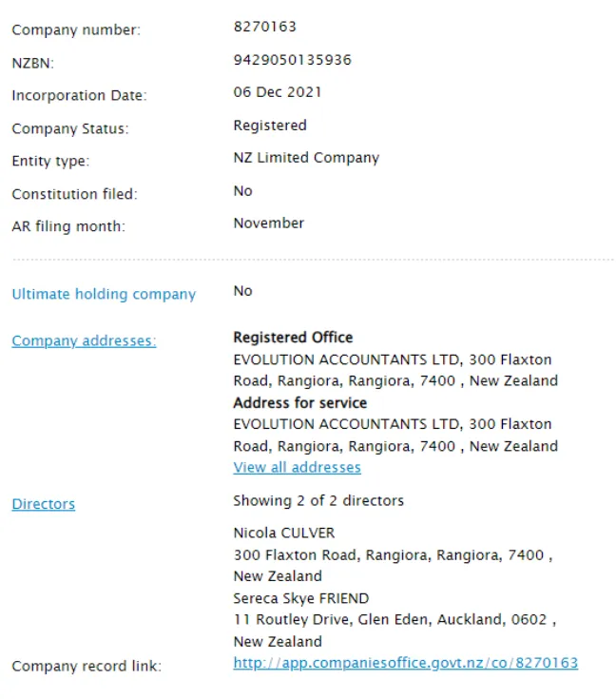The width and height of the screenshot is (616, 699).
Task: Open the Ultimate holding company link
Action: 104,294
